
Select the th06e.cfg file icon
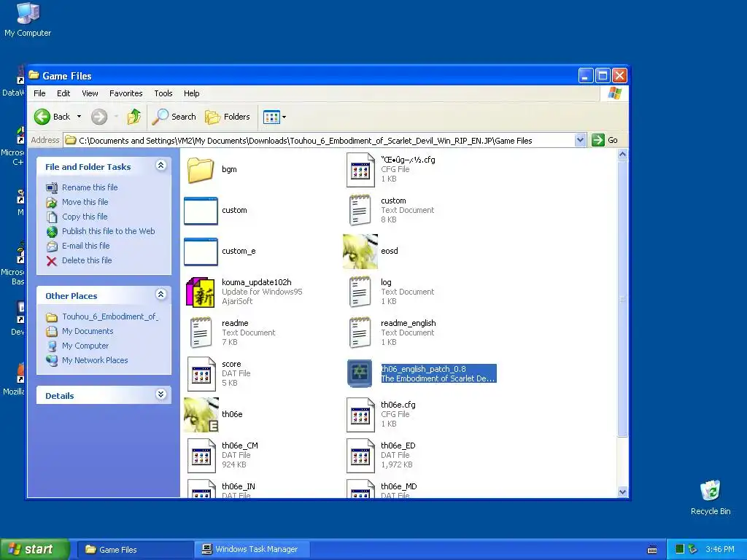point(360,415)
